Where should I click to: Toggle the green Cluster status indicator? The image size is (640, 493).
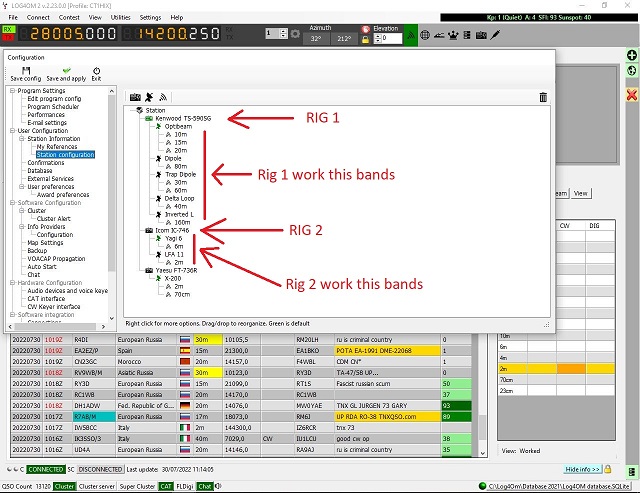tap(64, 486)
